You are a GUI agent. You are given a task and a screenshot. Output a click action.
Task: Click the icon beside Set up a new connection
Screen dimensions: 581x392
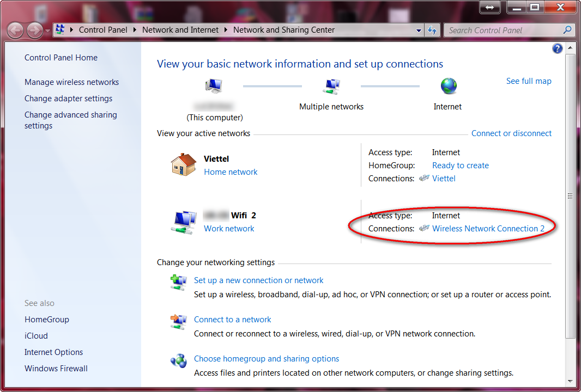(178, 283)
